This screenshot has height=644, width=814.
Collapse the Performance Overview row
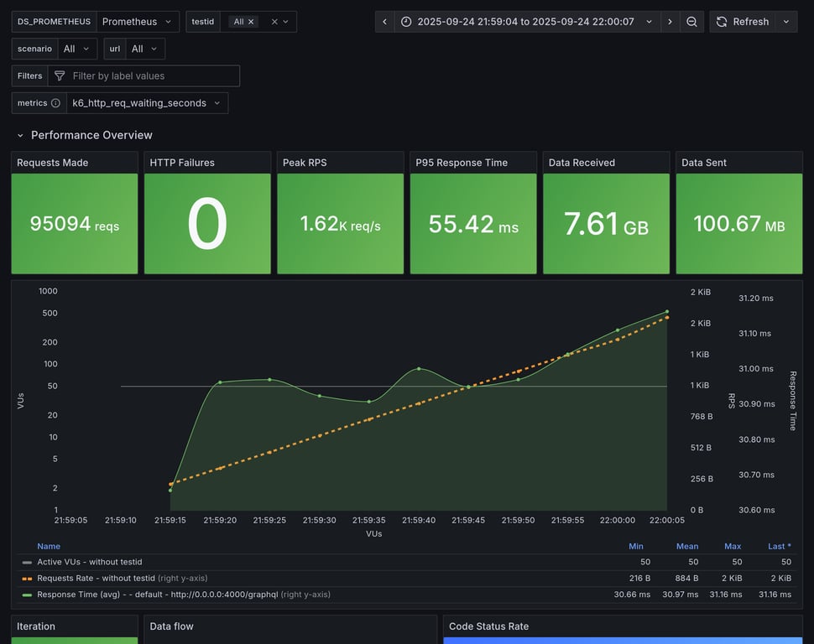(21, 135)
